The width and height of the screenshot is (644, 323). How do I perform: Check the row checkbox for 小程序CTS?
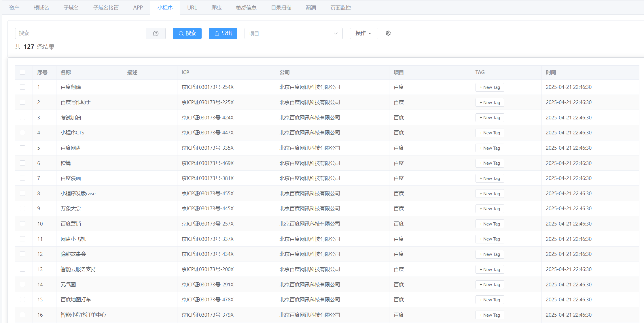tap(22, 133)
